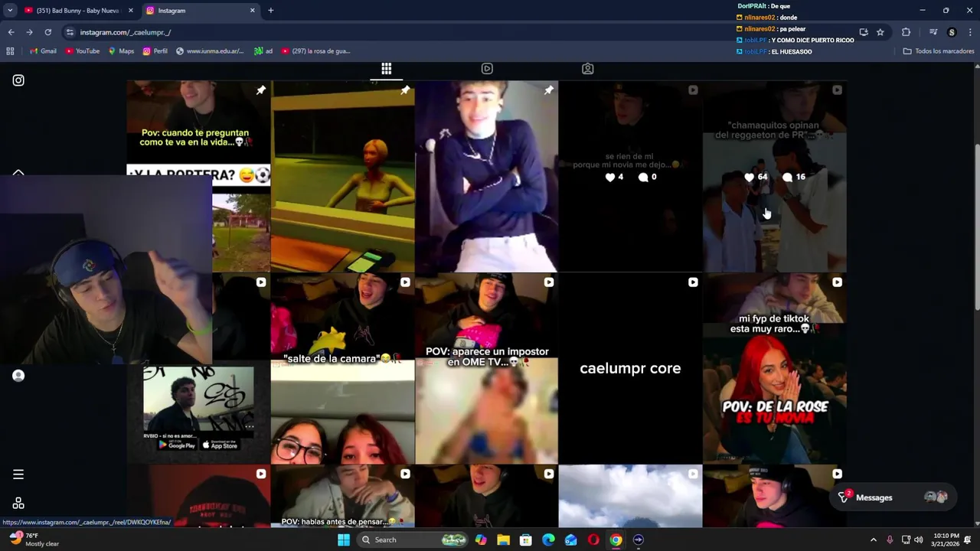Bookmark this page with the star icon
Viewport: 980px width, 551px height.
880,32
